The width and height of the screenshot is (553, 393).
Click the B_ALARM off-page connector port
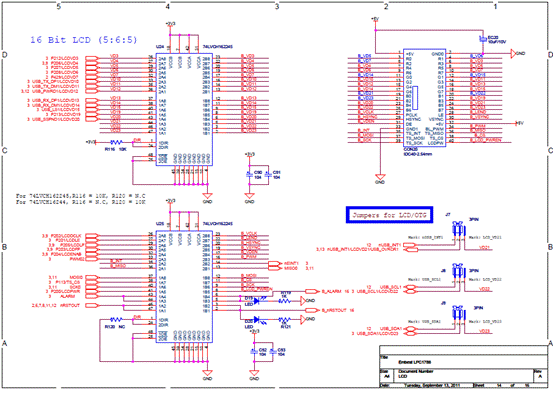(311, 291)
